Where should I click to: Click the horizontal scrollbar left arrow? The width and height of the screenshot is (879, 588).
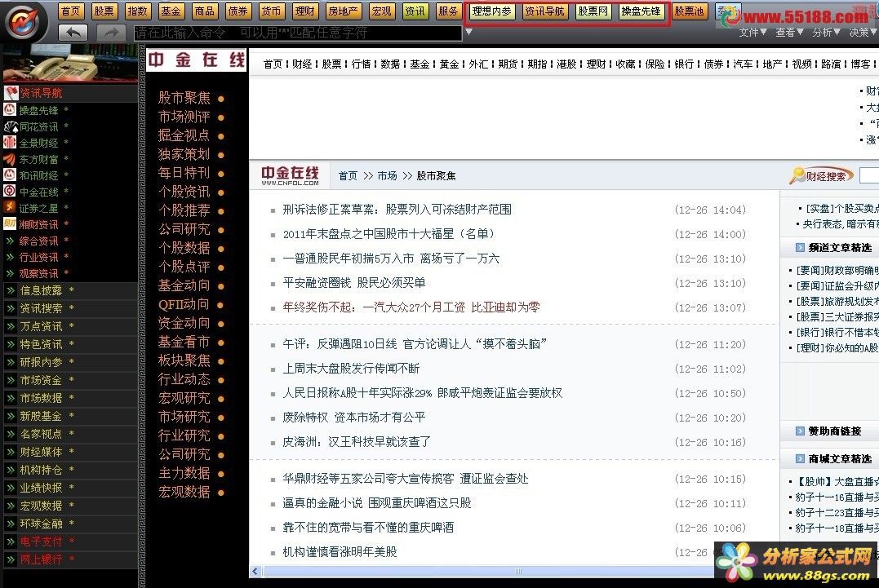tap(255, 571)
